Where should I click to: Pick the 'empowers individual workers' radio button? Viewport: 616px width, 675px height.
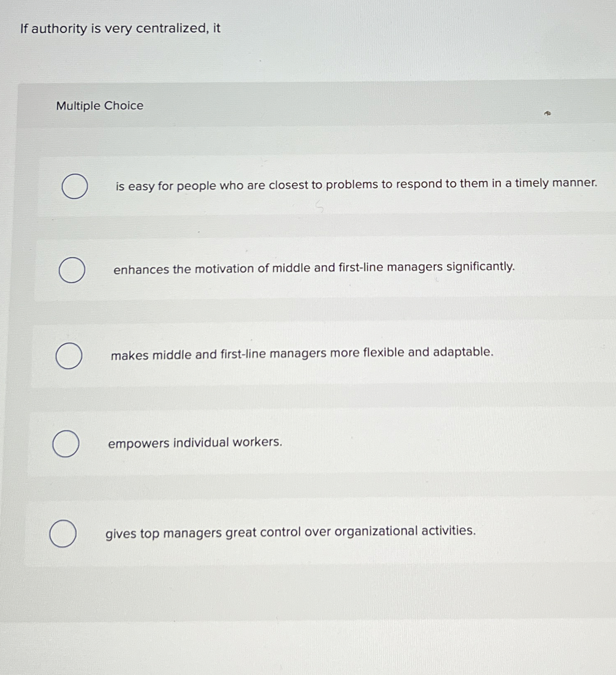[x=66, y=443]
